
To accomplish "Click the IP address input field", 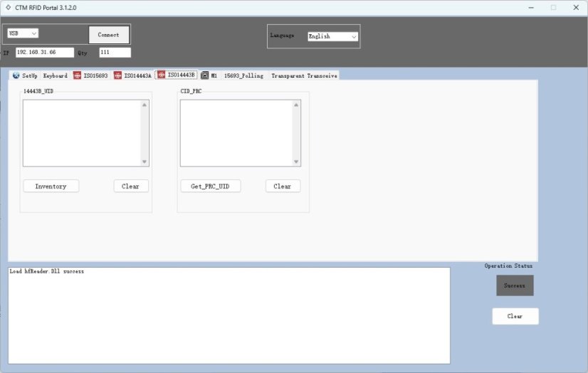I will click(45, 52).
